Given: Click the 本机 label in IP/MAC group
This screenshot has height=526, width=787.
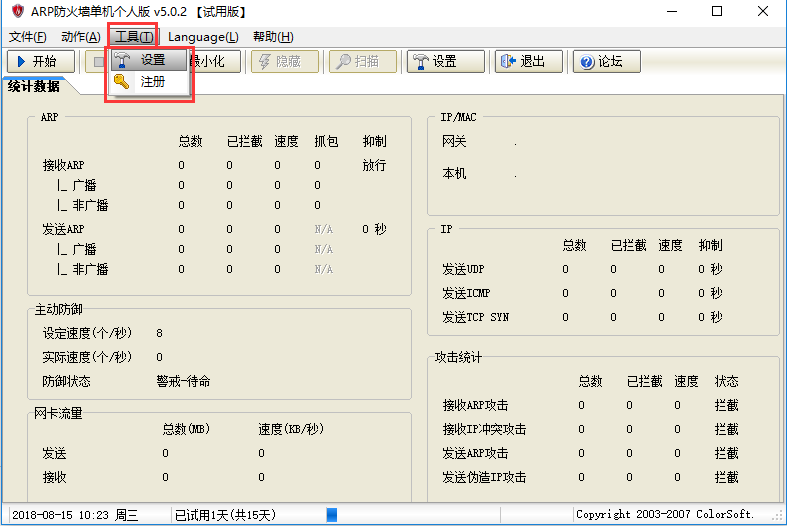Looking at the screenshot, I should tap(454, 174).
